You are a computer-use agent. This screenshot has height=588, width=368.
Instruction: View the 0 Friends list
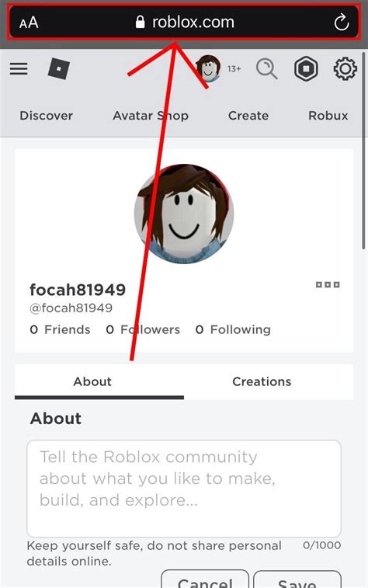pos(60,329)
